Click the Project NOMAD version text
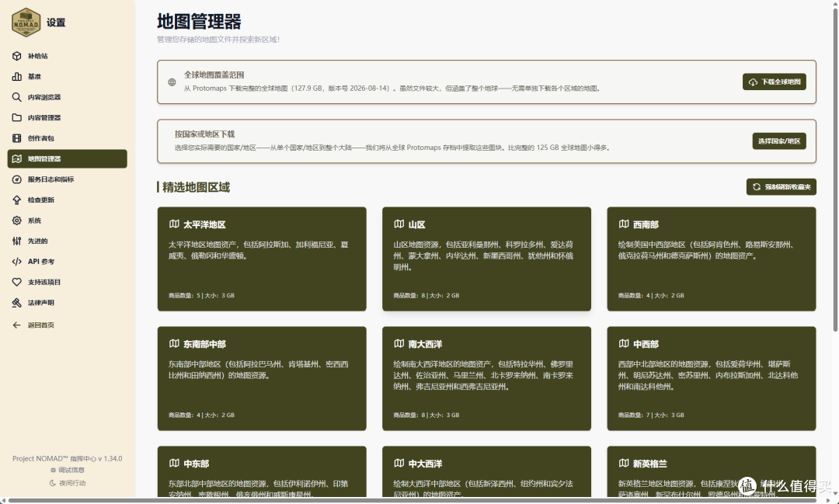The height and width of the screenshot is (504, 839). tap(68, 458)
